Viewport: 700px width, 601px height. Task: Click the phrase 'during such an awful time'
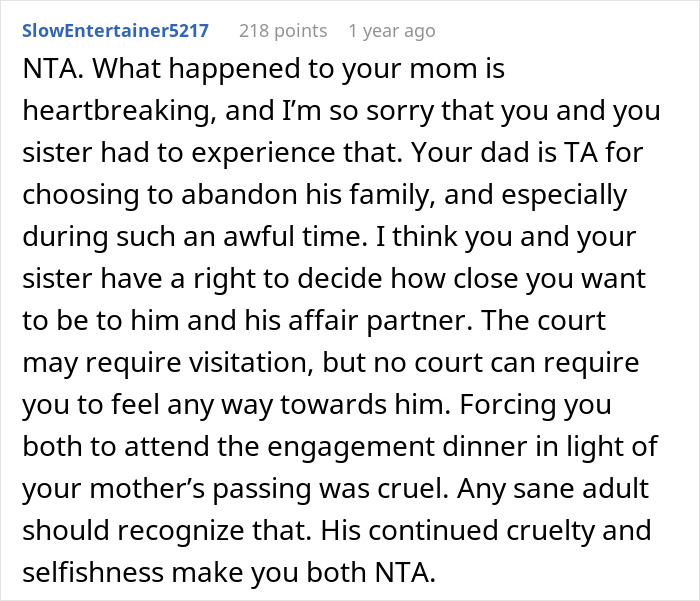pos(192,237)
